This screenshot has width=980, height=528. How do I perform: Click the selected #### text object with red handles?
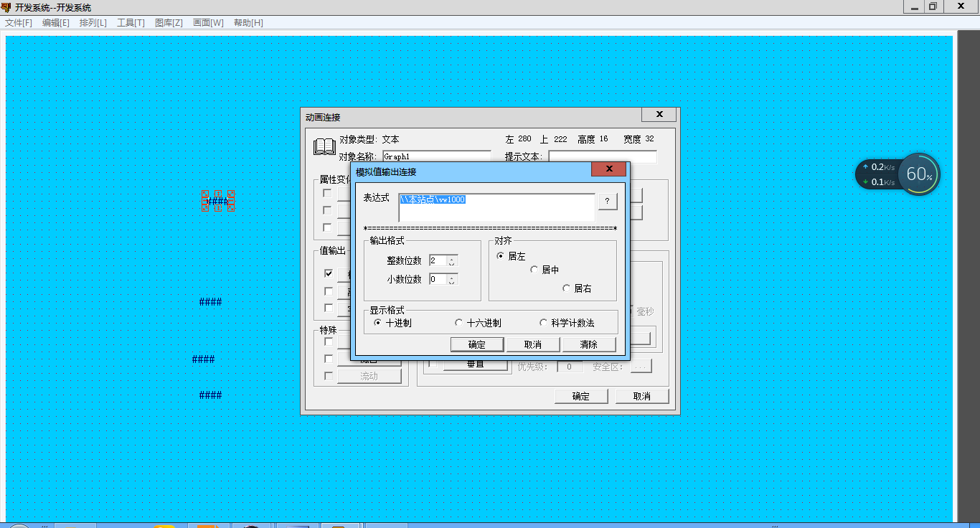pyautogui.click(x=218, y=202)
